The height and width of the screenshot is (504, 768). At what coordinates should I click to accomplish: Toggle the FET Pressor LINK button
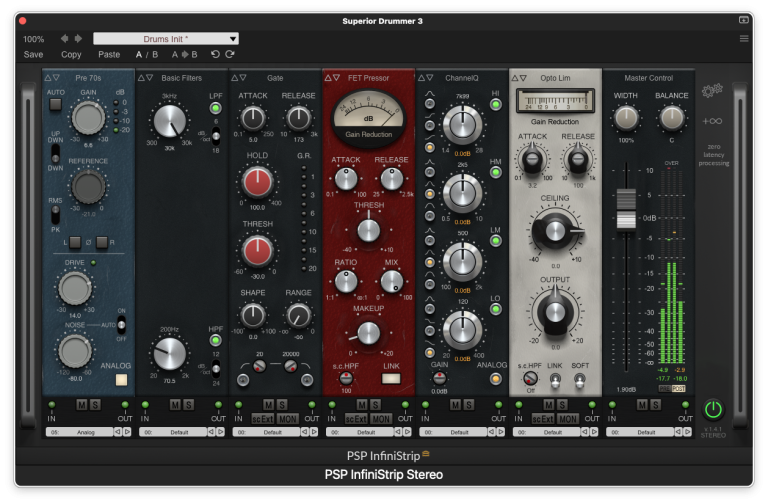(391, 379)
